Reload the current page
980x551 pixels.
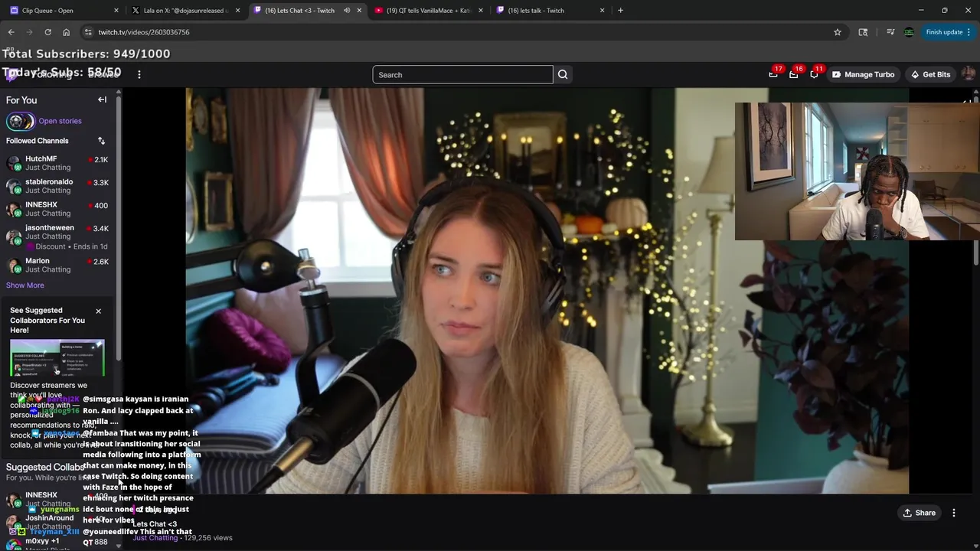point(47,32)
